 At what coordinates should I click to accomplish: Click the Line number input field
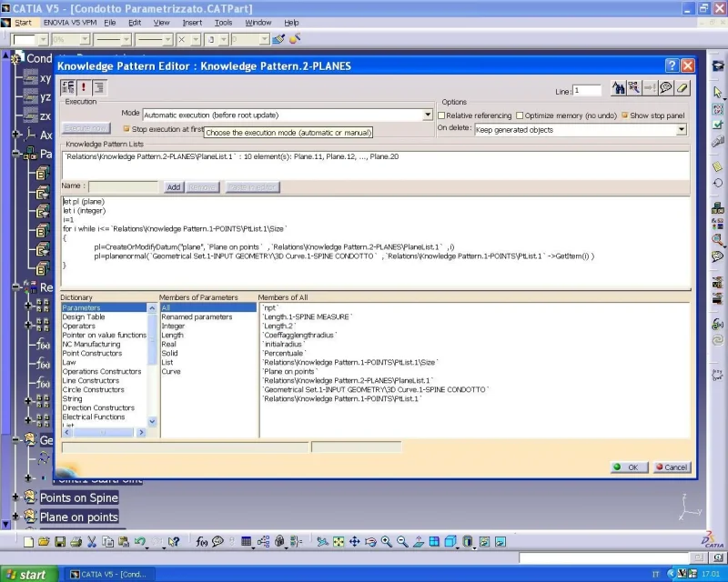[587, 91]
